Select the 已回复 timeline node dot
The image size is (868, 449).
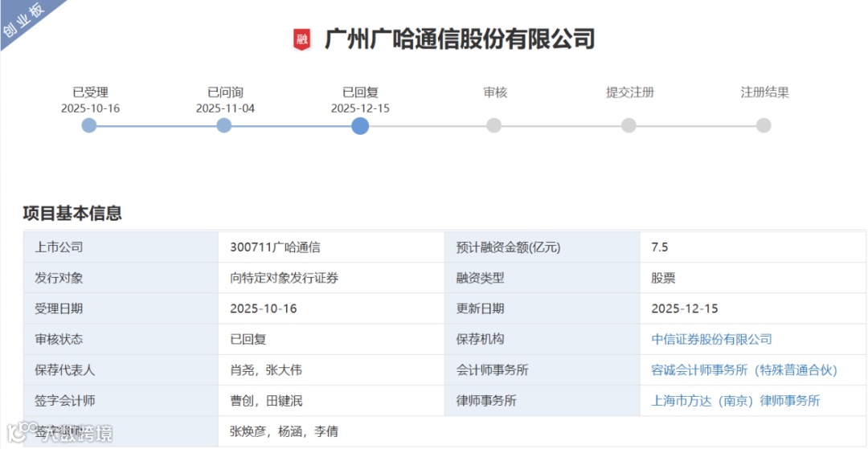pyautogui.click(x=360, y=125)
